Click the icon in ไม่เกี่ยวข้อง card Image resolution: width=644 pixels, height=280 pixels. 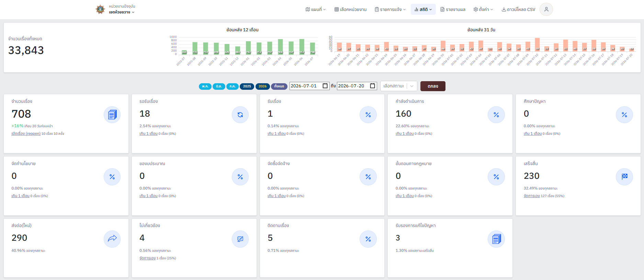240,239
